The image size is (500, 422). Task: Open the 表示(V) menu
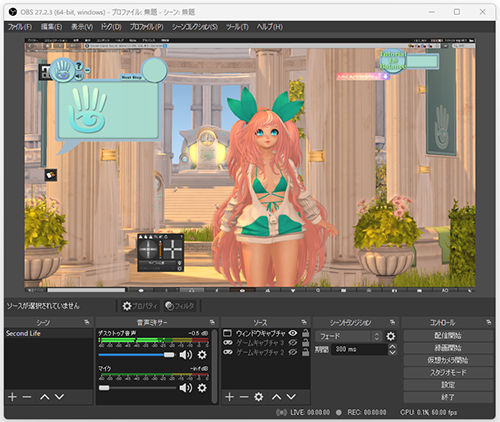coord(82,27)
